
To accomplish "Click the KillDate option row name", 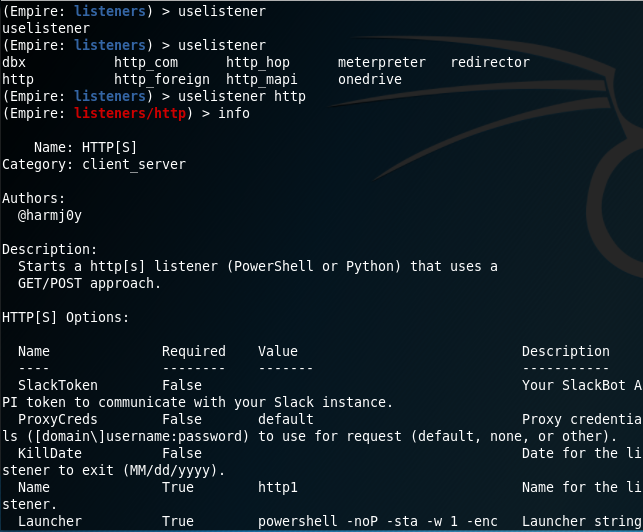I will [50, 453].
